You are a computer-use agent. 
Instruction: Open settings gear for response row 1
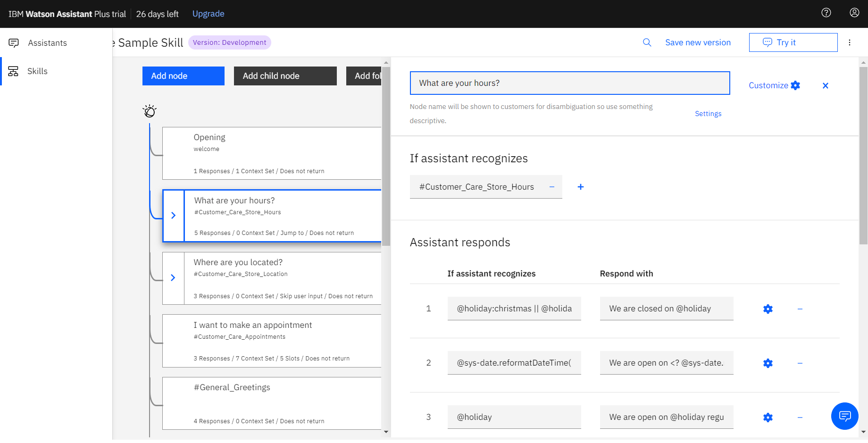768,309
